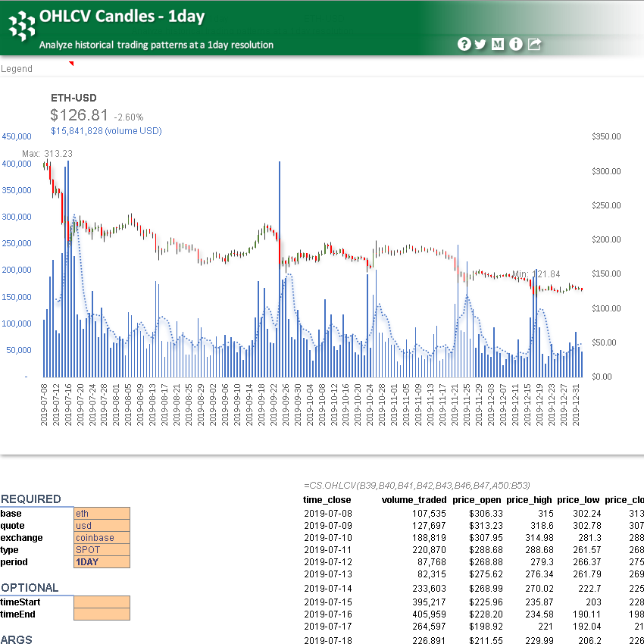Select the coinbase exchange cell
Screen dimensions: 644x644
[x=102, y=538]
